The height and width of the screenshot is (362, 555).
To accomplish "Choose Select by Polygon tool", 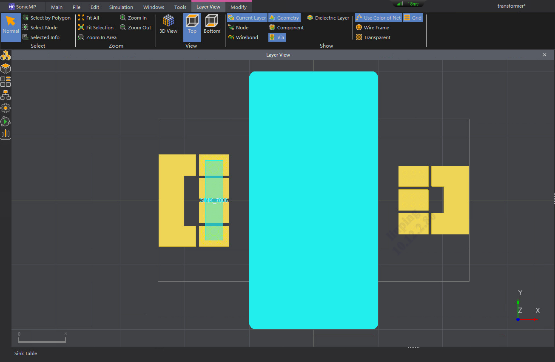I will 46,18.
